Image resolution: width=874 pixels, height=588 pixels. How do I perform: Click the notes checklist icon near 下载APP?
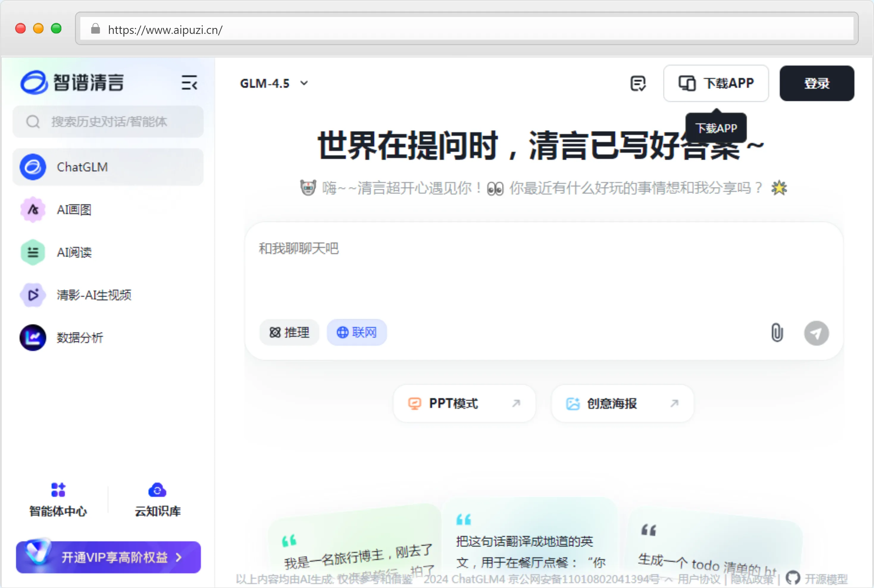[638, 83]
